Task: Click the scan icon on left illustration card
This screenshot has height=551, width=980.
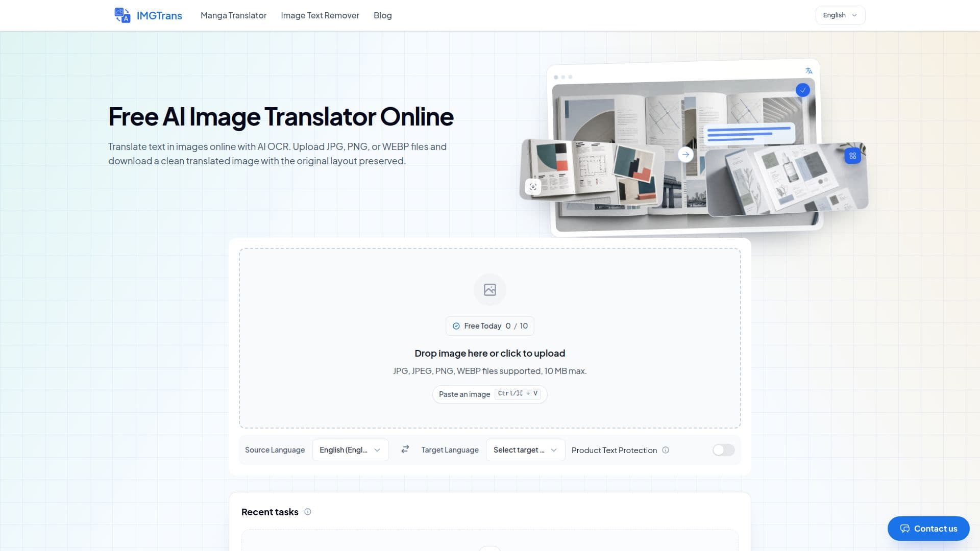Action: (533, 187)
